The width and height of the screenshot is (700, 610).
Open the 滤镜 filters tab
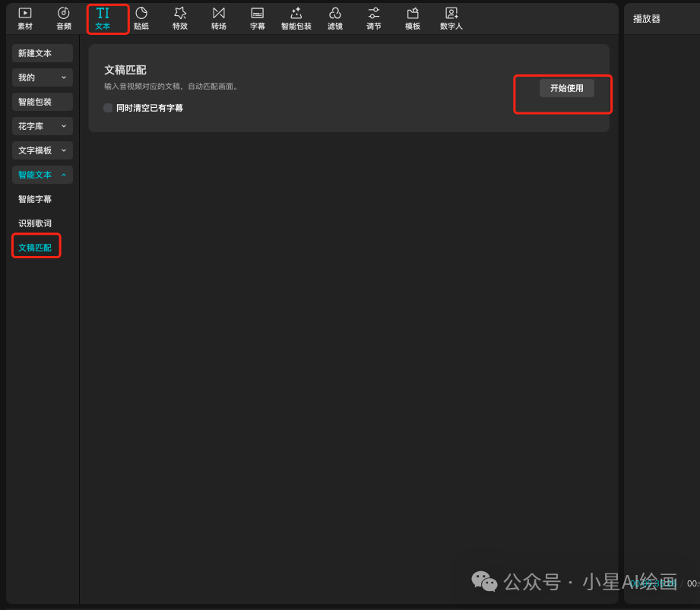[x=335, y=19]
